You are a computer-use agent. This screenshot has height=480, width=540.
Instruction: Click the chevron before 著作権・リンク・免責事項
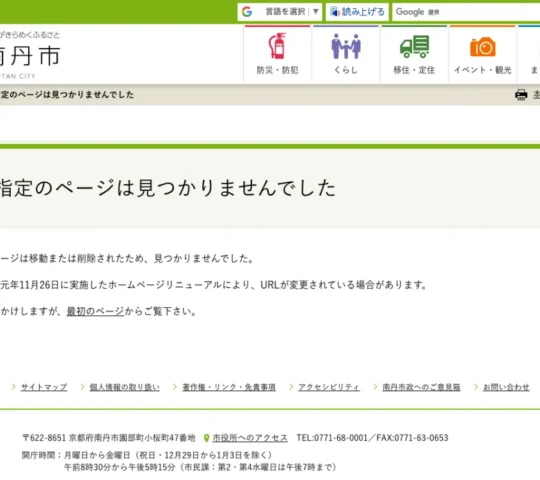[175, 387]
